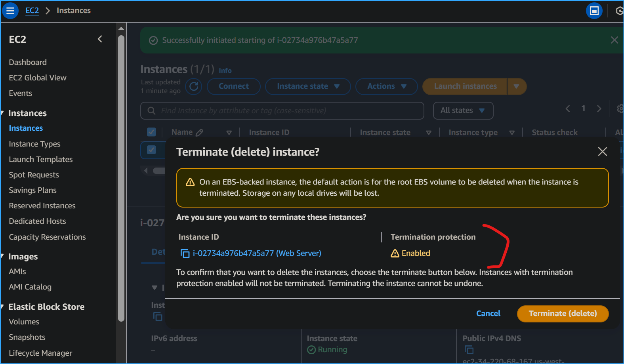Open the CloudShell icon in top bar
Image resolution: width=624 pixels, height=364 pixels.
coord(594,11)
